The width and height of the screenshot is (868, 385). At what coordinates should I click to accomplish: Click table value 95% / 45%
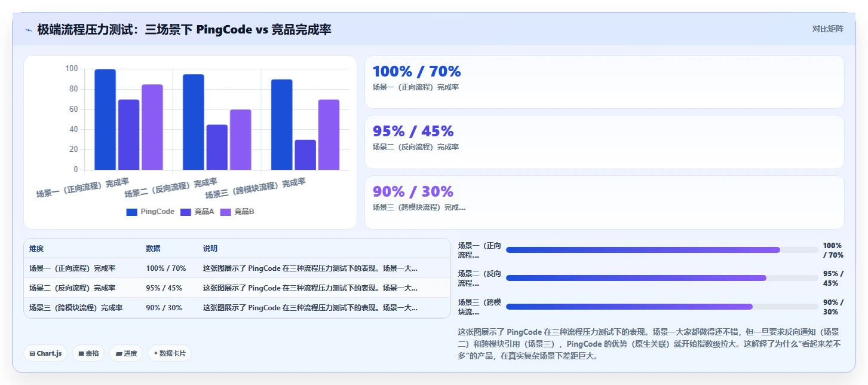pos(164,288)
